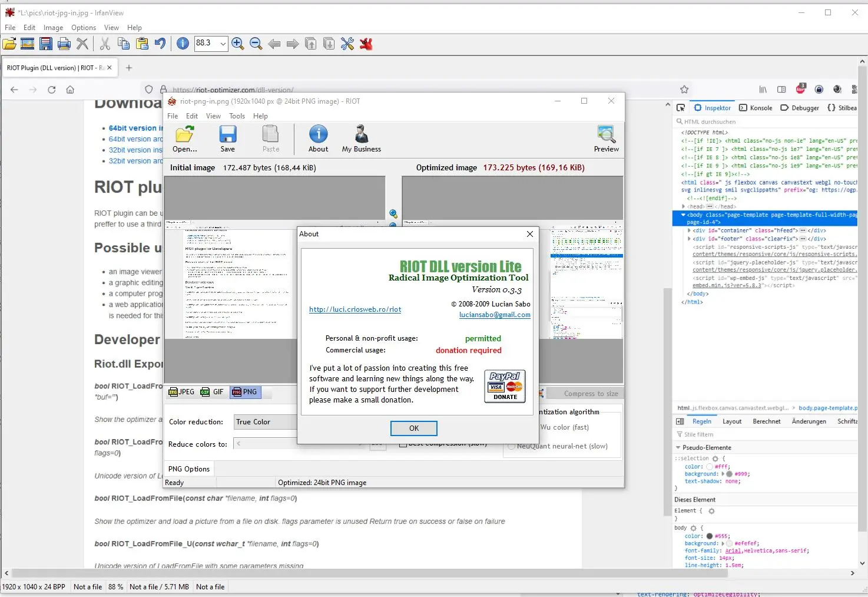Click the Compress to size button
The height and width of the screenshot is (597, 868).
pyautogui.click(x=585, y=394)
